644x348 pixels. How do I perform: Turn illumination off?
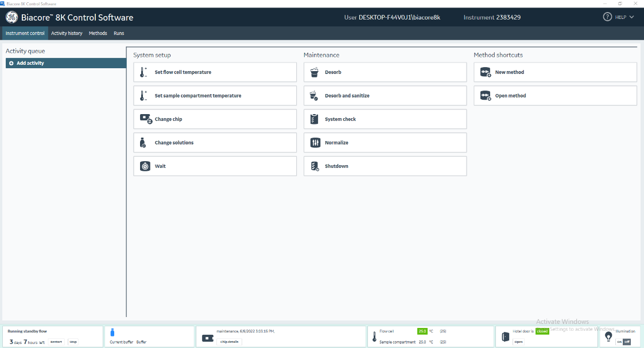click(627, 342)
